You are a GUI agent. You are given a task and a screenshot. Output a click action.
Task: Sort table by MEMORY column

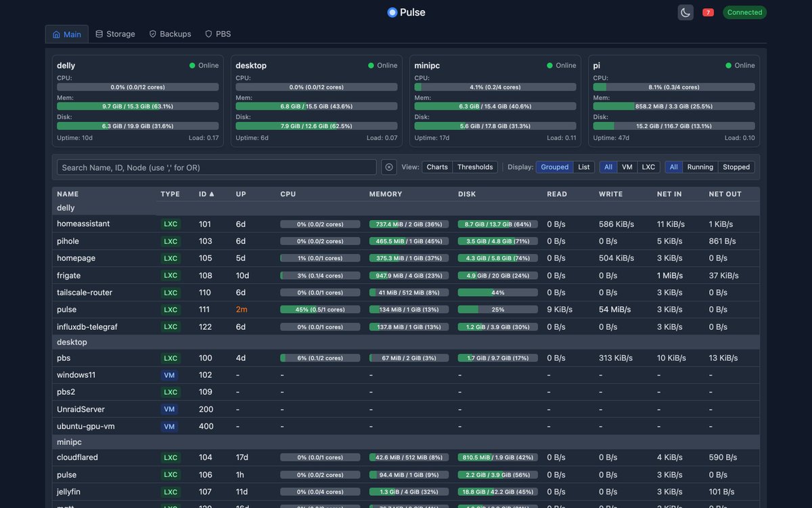click(386, 194)
